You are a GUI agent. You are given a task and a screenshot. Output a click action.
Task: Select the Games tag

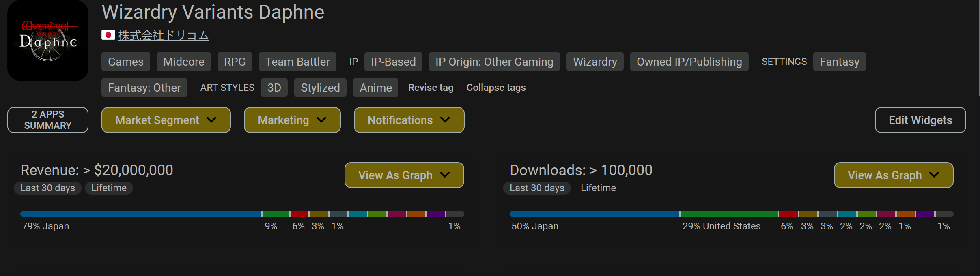(126, 62)
